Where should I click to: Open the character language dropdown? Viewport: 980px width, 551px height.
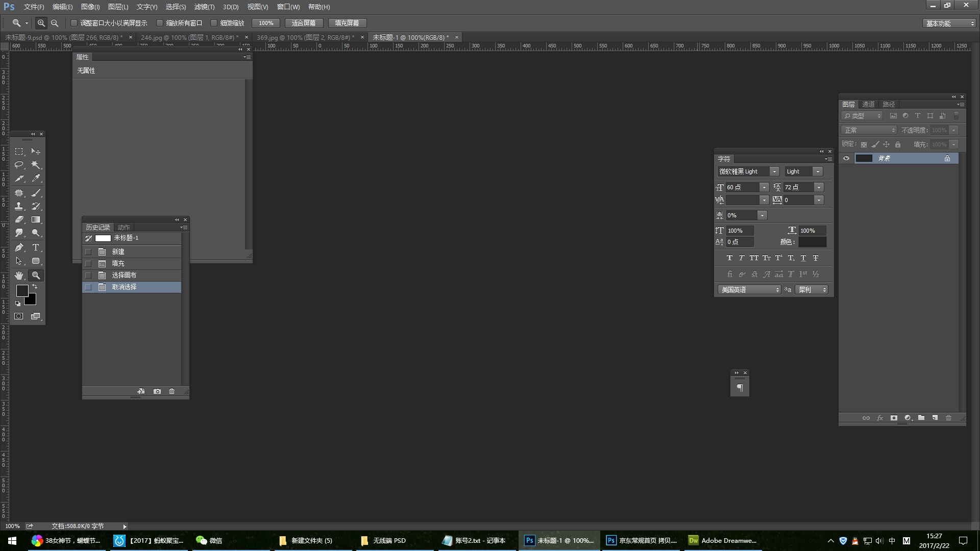[749, 290]
